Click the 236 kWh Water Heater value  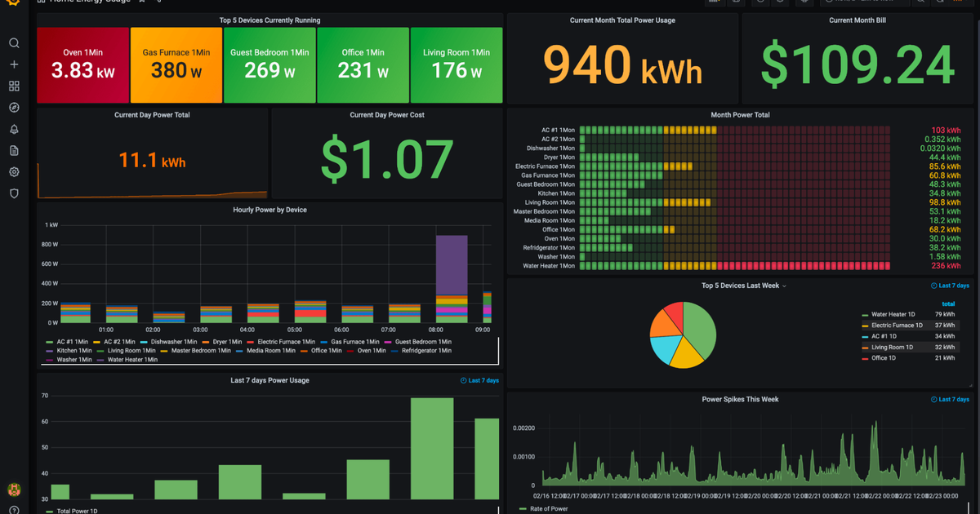[944, 266]
